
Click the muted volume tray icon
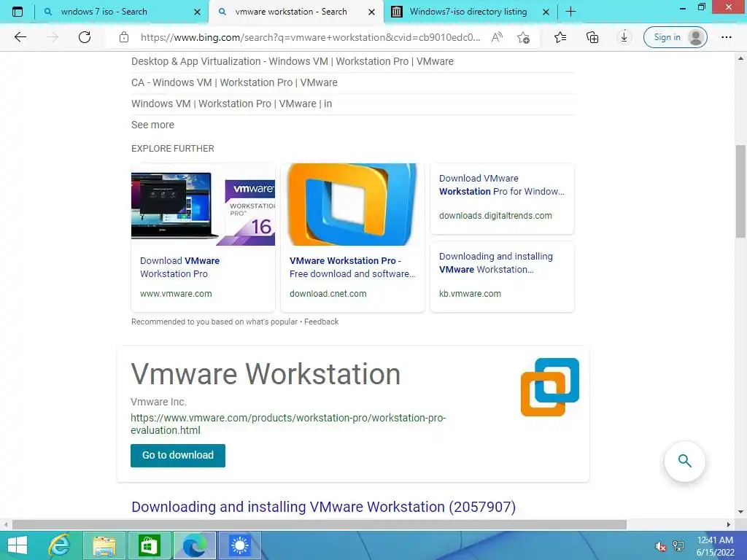(x=661, y=546)
